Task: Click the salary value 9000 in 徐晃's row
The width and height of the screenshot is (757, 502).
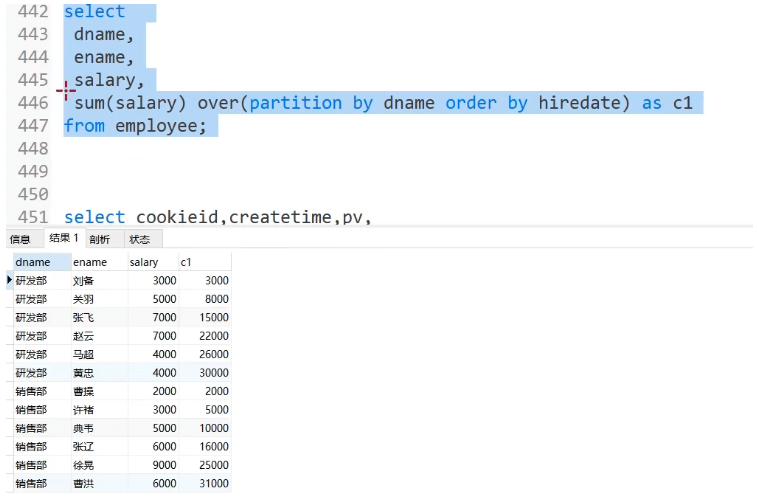Action: (x=164, y=465)
